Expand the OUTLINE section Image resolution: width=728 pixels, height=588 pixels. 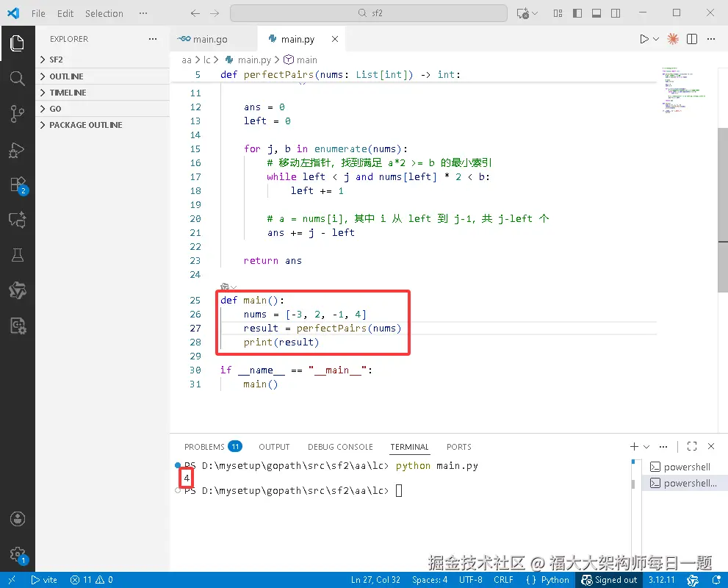tap(103, 76)
